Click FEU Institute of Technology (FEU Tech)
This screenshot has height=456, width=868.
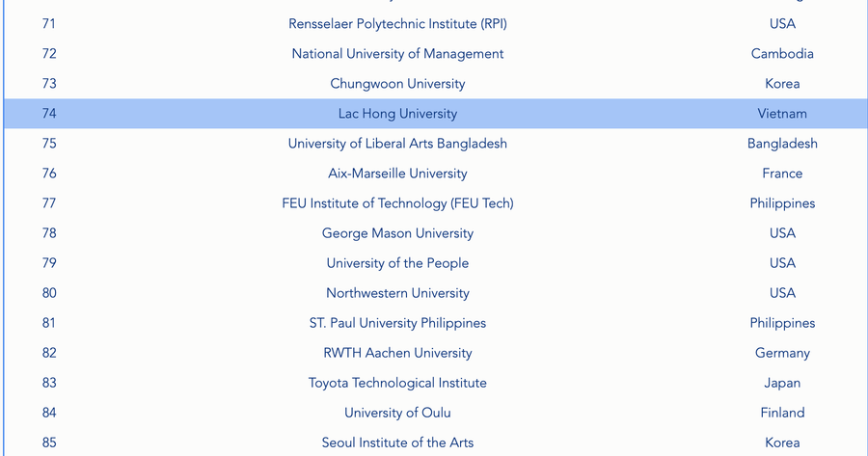point(397,203)
